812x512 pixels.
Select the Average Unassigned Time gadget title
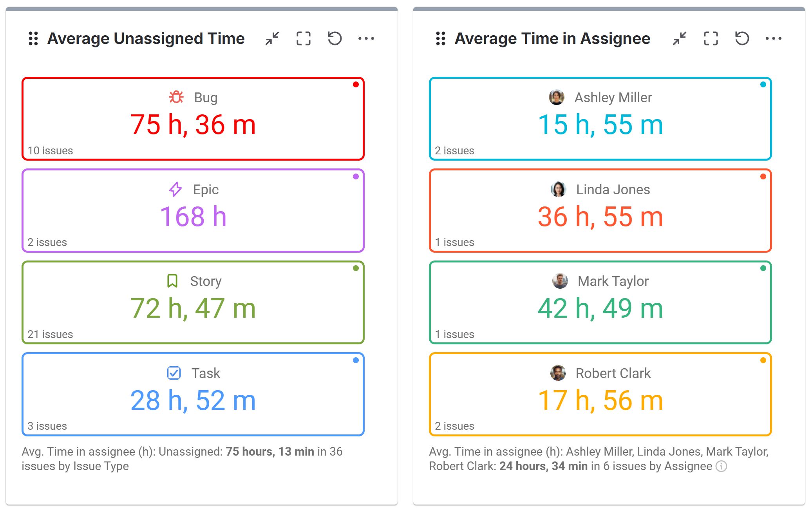pyautogui.click(x=146, y=38)
